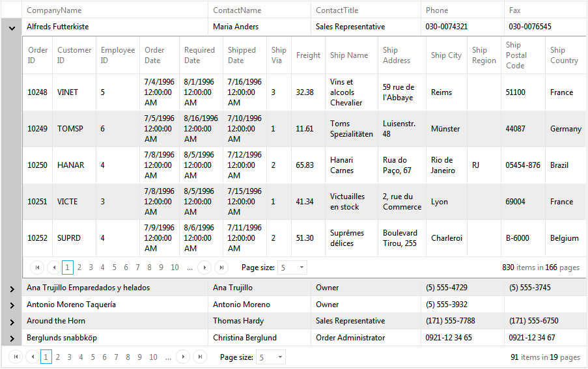This screenshot has width=588, height=369.
Task: Sort orders by Freight column header
Action: (308, 55)
